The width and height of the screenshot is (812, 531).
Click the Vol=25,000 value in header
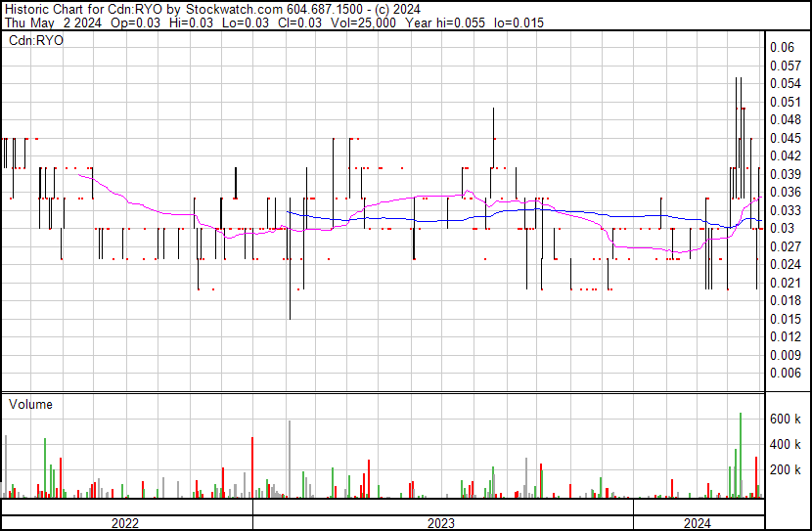362,22
